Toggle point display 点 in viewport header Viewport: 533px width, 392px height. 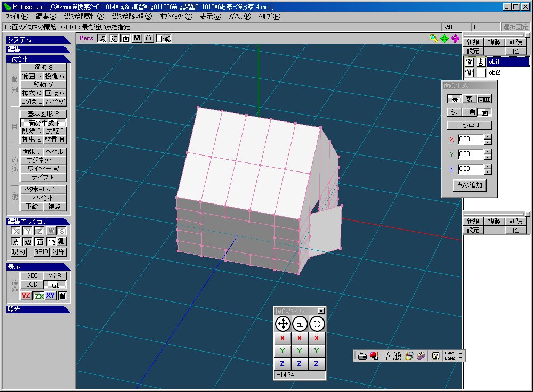(x=103, y=38)
